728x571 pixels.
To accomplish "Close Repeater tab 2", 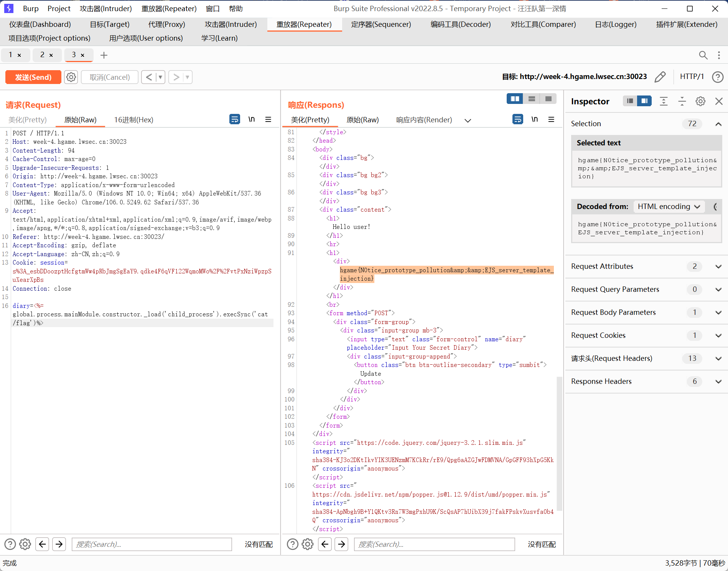I will 51,55.
